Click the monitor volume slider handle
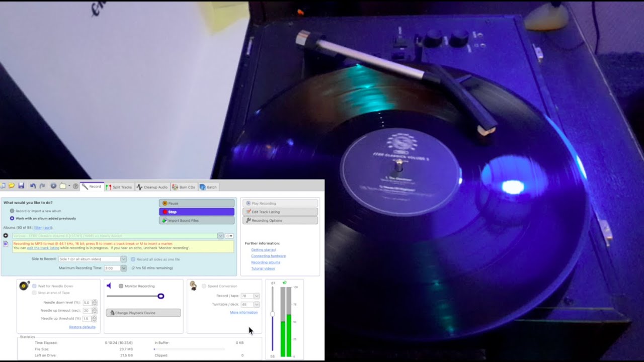Viewport: 644px width, 362px height. point(161,296)
